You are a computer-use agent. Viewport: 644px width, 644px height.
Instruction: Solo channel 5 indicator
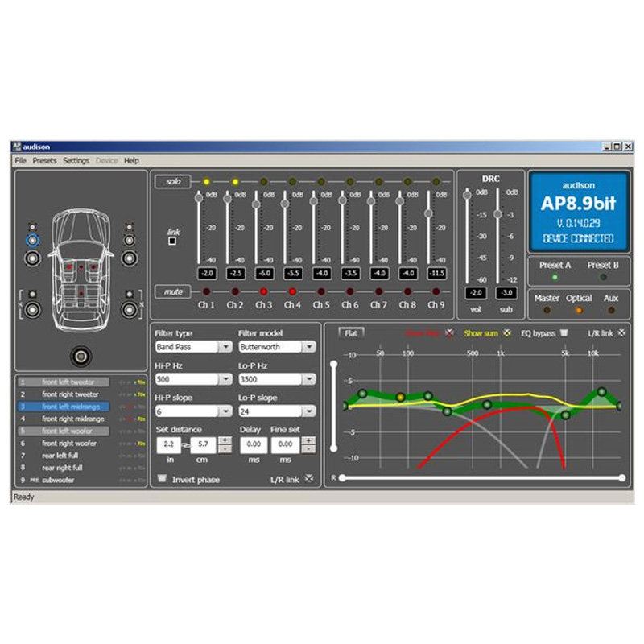pos(321,182)
